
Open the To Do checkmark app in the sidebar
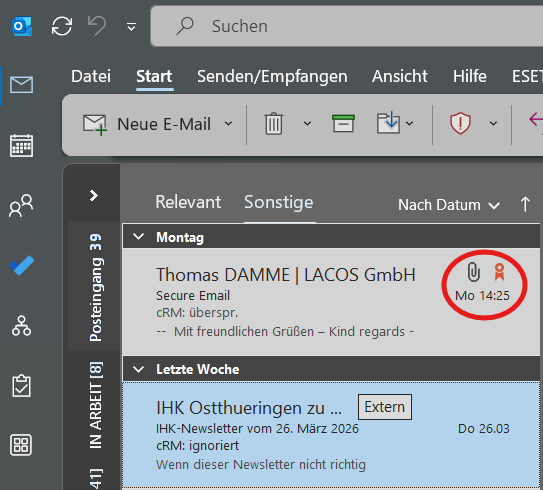point(21,266)
